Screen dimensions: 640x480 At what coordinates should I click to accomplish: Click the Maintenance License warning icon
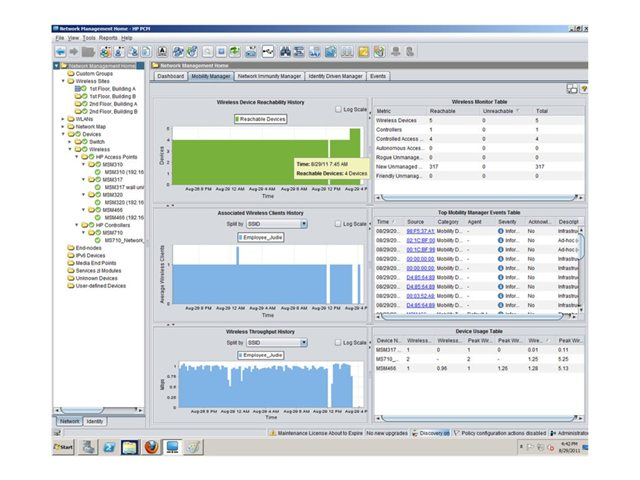click(x=273, y=433)
